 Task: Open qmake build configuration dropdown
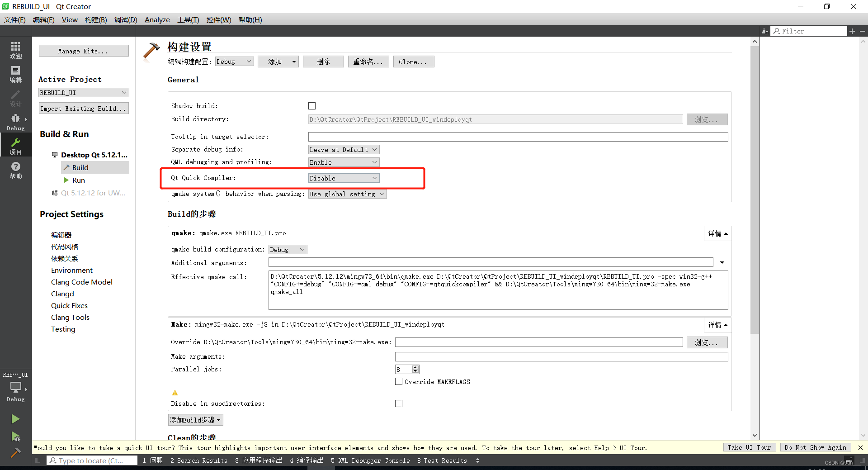click(x=288, y=250)
